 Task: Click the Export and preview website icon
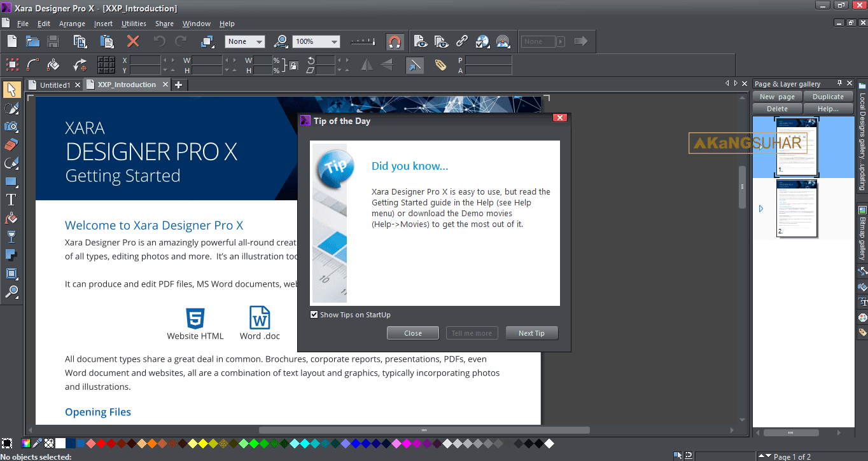[482, 41]
